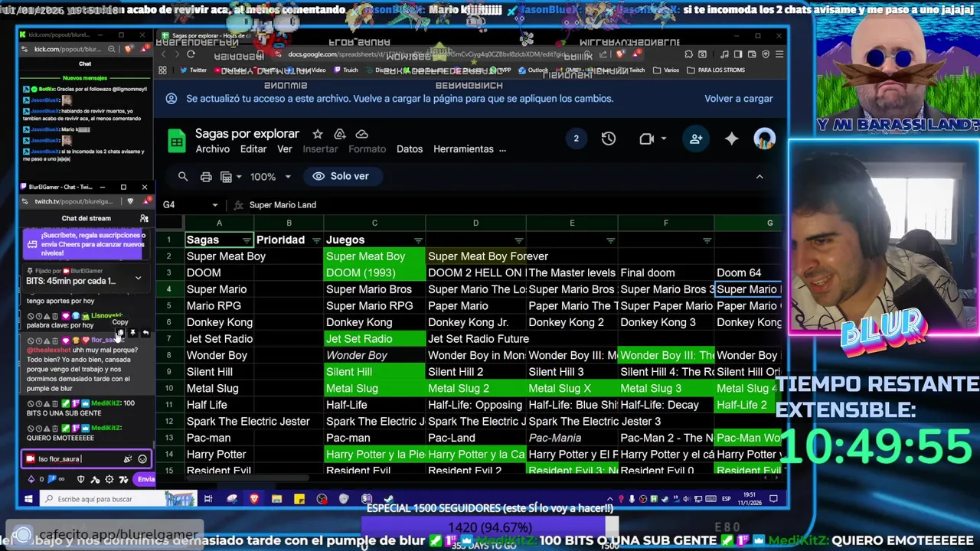Click Volver a cargar link
Screen dimensions: 980x551
(x=739, y=99)
